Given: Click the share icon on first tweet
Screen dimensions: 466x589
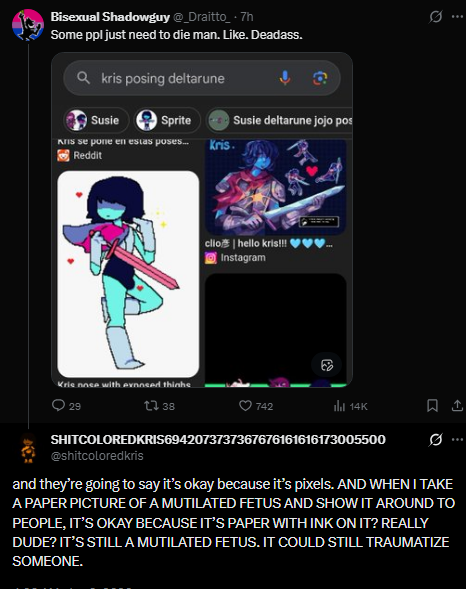Looking at the screenshot, I should [x=457, y=406].
